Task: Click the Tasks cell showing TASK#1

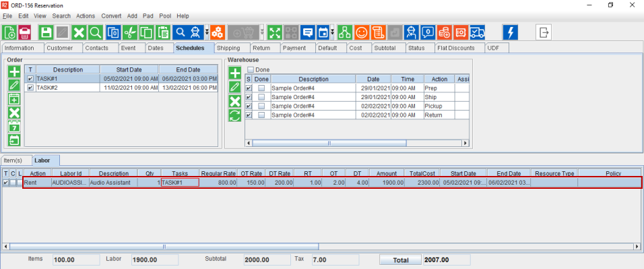Action: pos(181,182)
